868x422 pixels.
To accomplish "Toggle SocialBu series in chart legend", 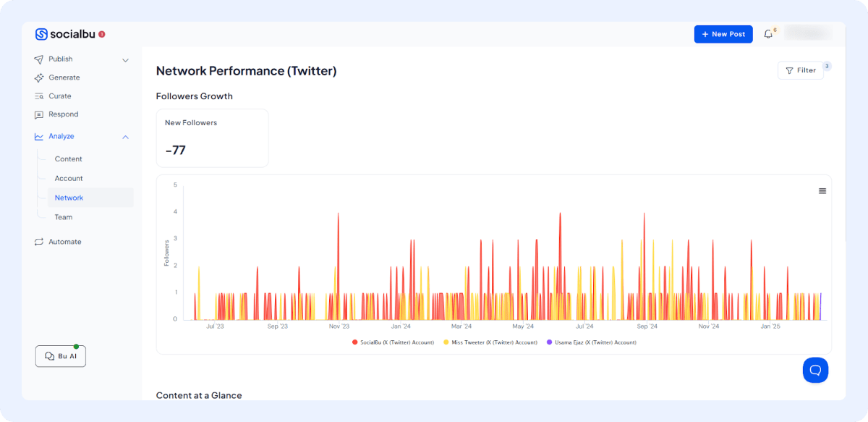I will (x=393, y=342).
